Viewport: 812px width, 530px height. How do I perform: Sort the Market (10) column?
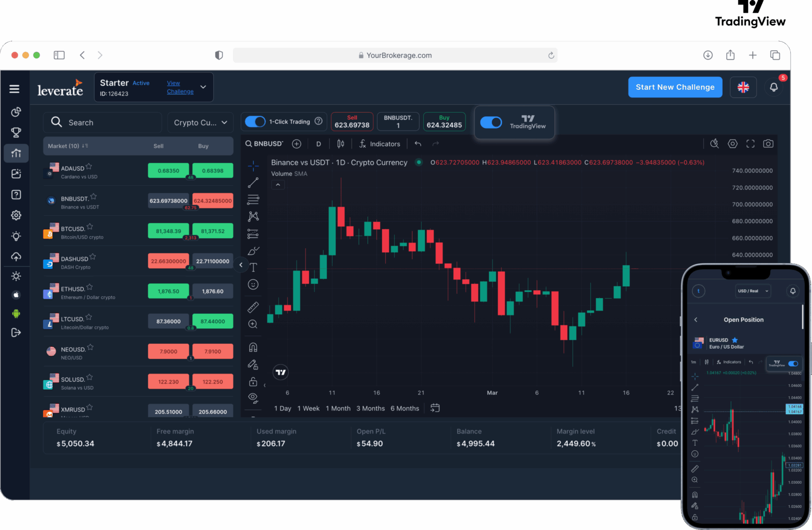(x=68, y=146)
